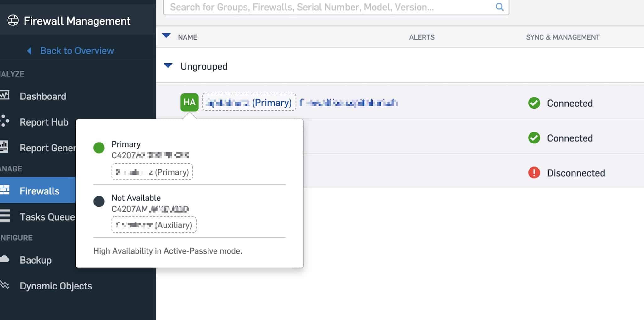Click the green Primary status dot
This screenshot has width=644, height=320.
(99, 148)
